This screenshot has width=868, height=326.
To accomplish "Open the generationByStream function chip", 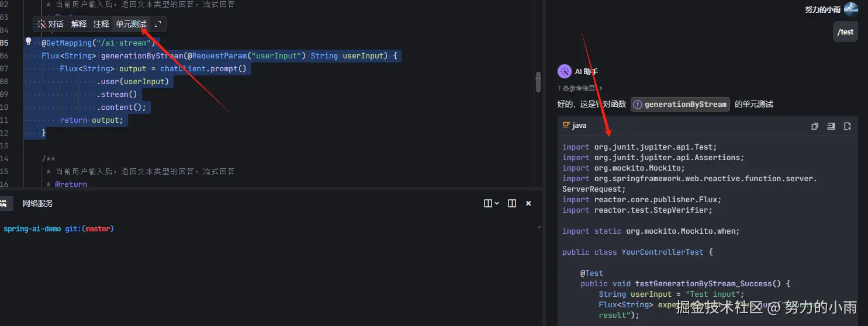I will point(680,104).
